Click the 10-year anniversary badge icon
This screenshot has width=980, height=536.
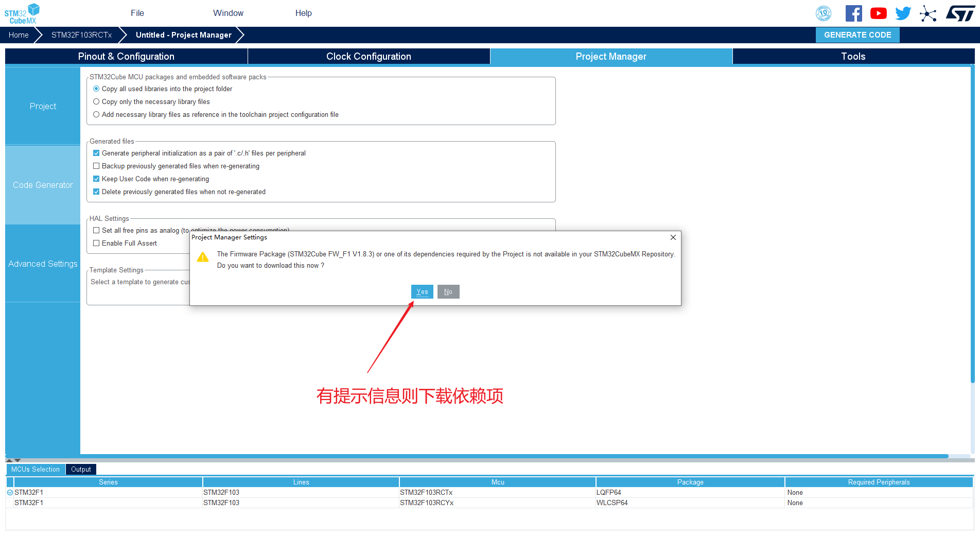824,13
